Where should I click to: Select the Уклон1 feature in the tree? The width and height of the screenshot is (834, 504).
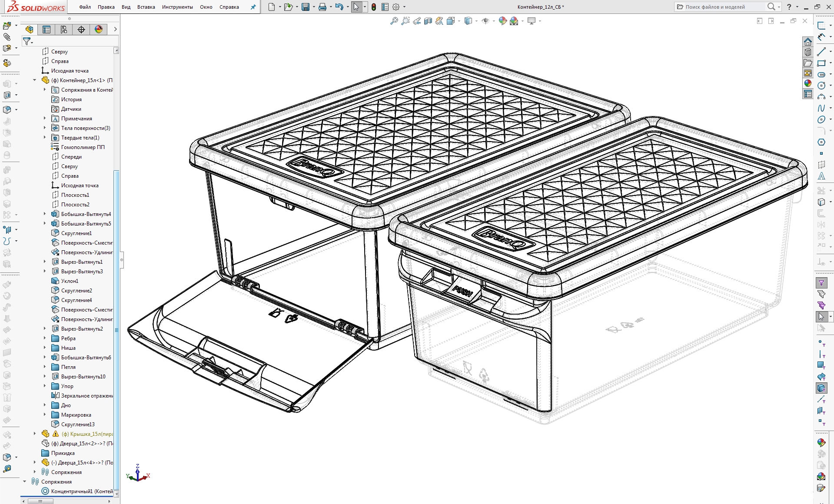70,281
